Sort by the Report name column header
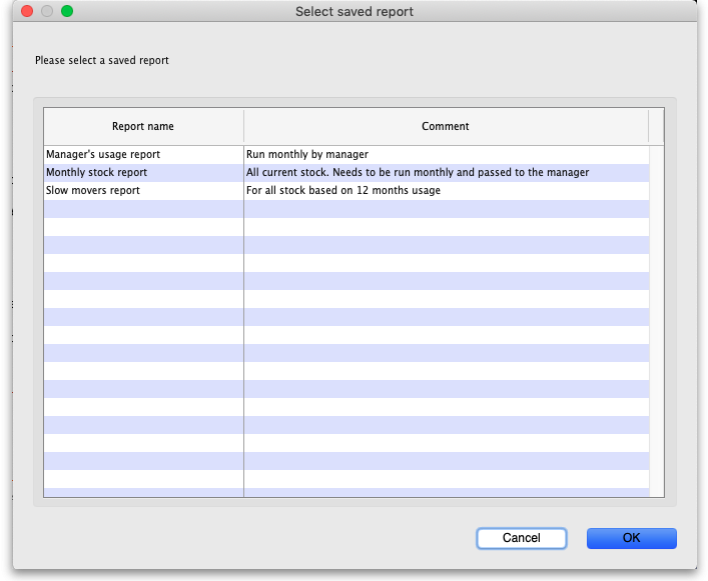This screenshot has width=708, height=581. pos(143,127)
